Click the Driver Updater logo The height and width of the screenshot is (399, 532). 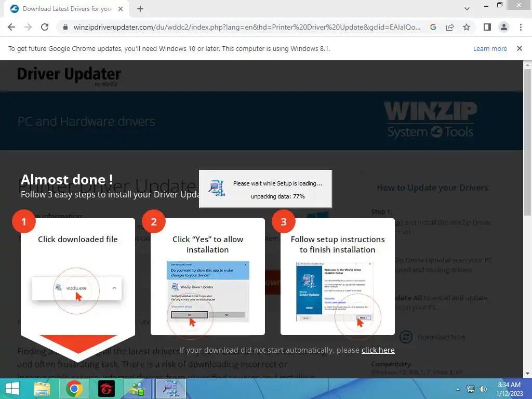click(x=69, y=76)
